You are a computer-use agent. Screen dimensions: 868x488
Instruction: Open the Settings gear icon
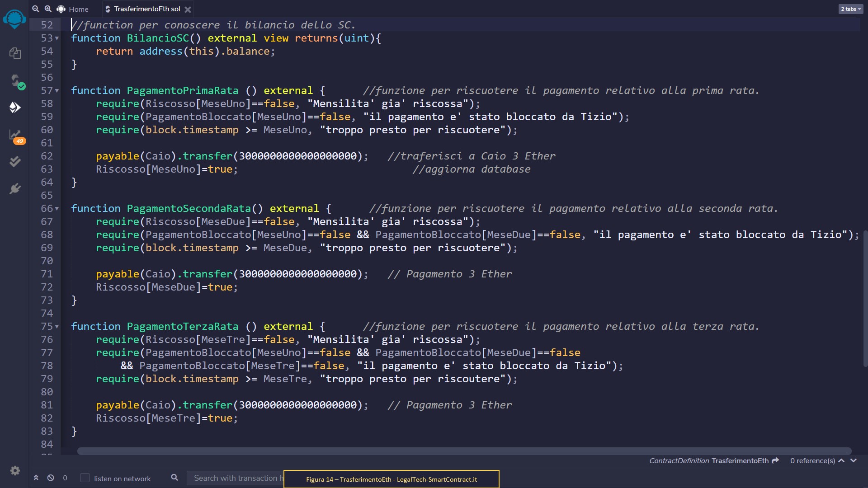click(x=15, y=470)
